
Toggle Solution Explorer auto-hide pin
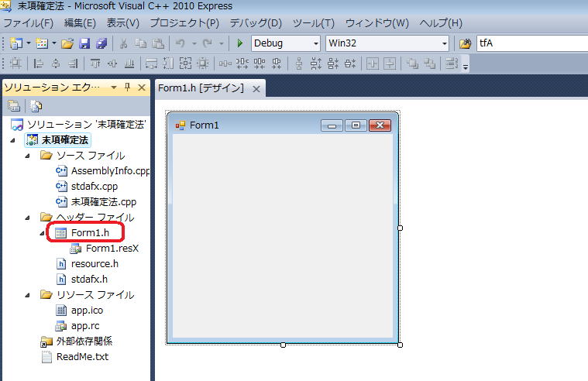(128, 88)
